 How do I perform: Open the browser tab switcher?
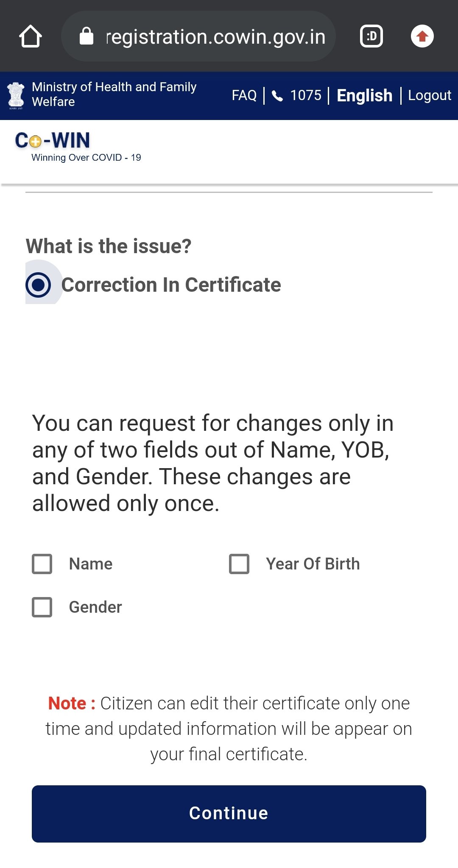[x=371, y=36]
